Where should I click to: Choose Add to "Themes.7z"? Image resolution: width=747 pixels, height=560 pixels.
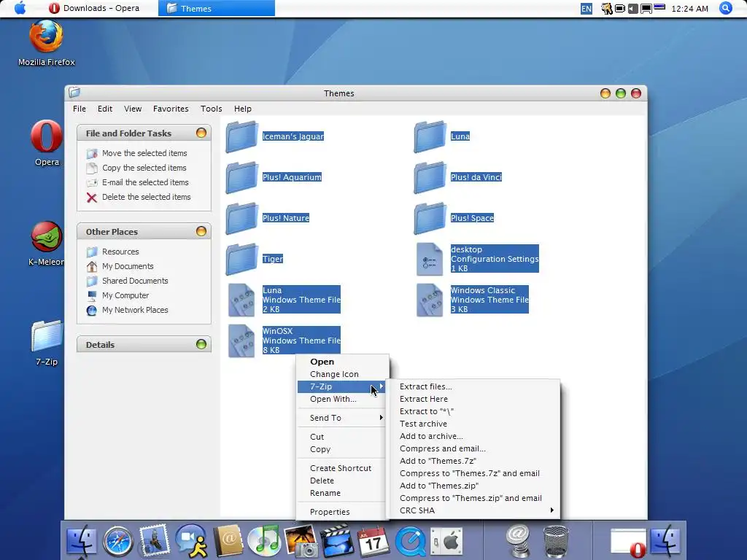point(473,461)
